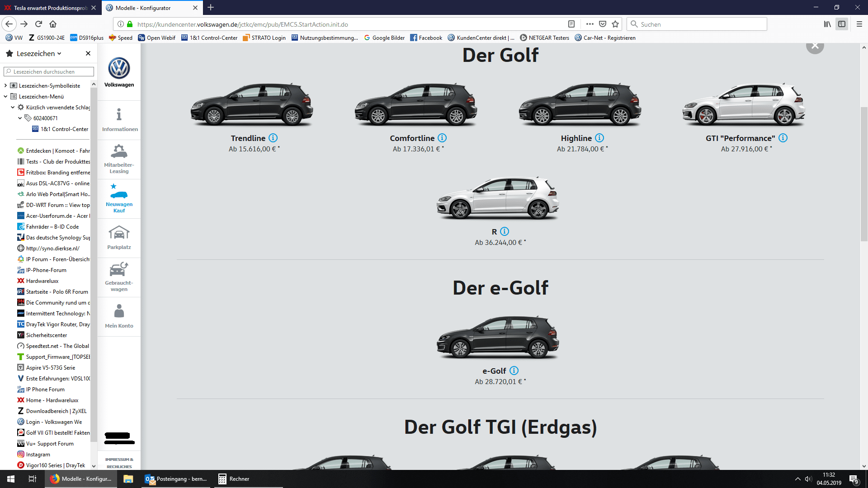Show info for Trendline model
This screenshot has height=488, width=868.
coord(273,138)
